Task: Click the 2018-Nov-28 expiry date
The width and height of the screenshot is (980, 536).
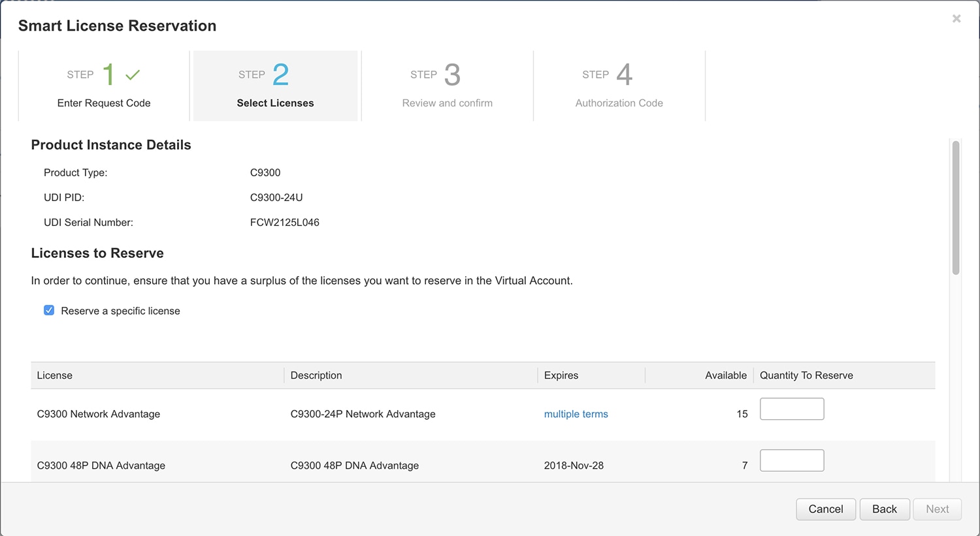Action: 574,465
